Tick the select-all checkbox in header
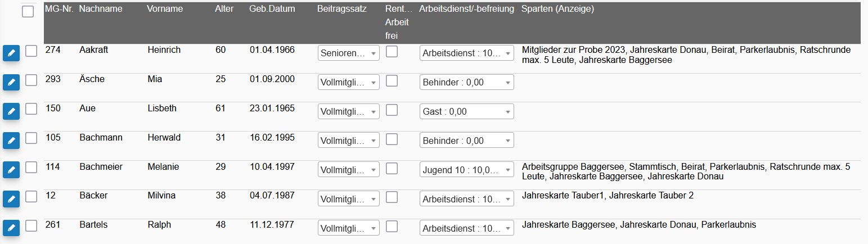Image resolution: width=868 pixels, height=244 pixels. pyautogui.click(x=28, y=11)
